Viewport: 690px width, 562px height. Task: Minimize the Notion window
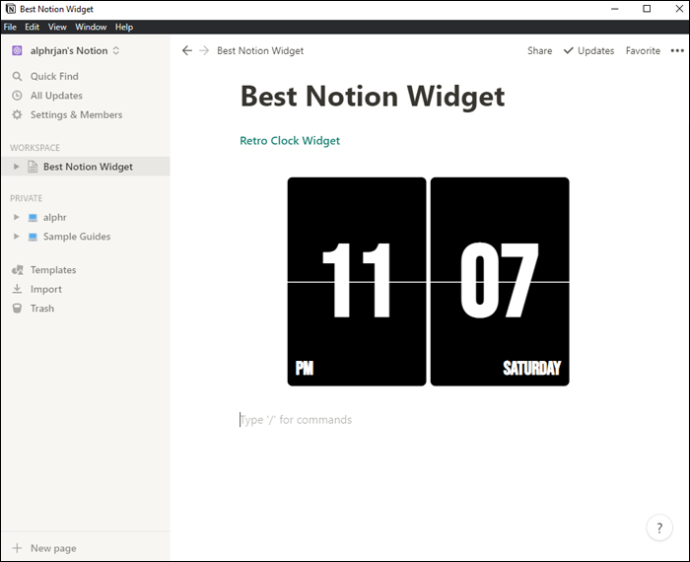[x=615, y=9]
